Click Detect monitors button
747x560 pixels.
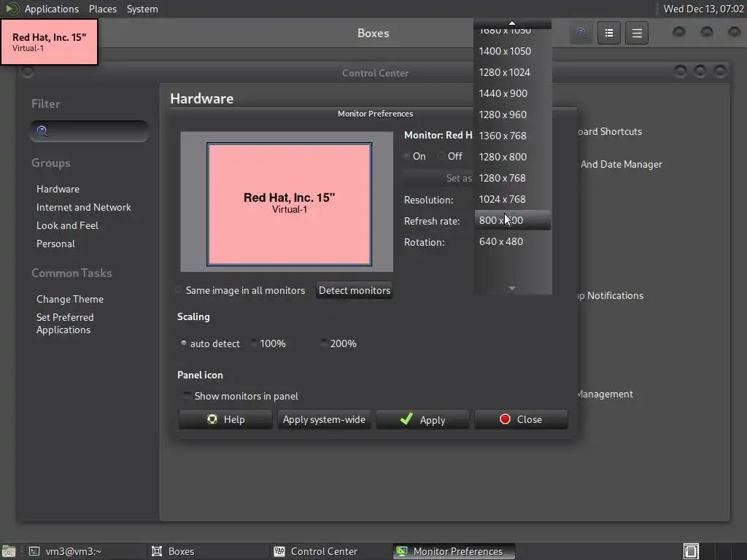tap(355, 290)
